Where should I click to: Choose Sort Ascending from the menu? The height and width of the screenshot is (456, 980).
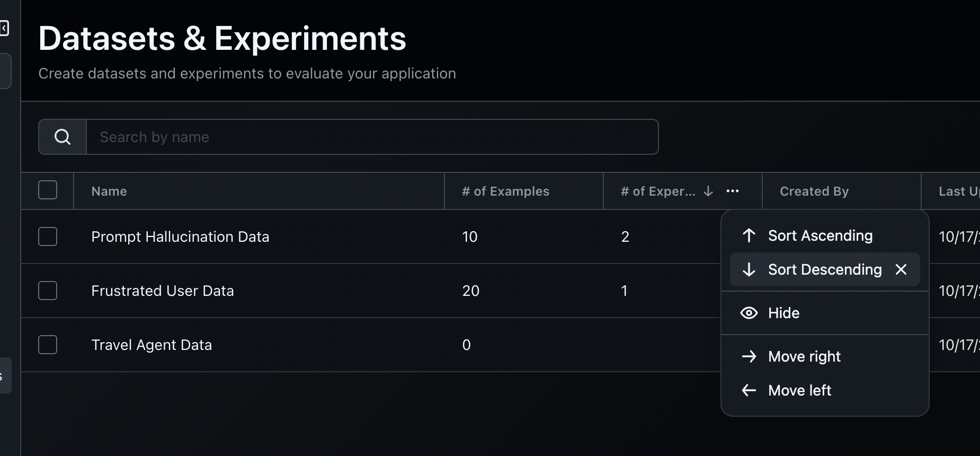click(x=820, y=235)
